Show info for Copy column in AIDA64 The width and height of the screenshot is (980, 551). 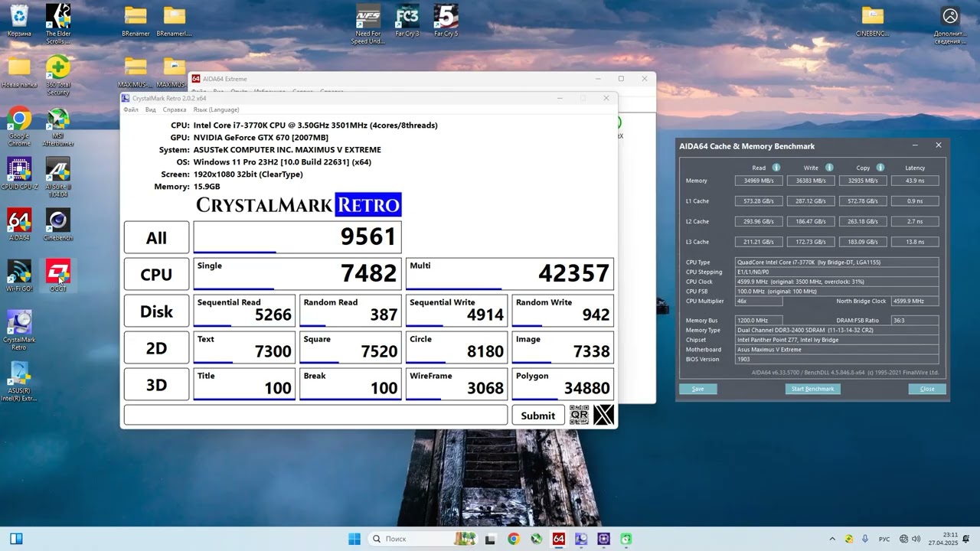pyautogui.click(x=880, y=168)
